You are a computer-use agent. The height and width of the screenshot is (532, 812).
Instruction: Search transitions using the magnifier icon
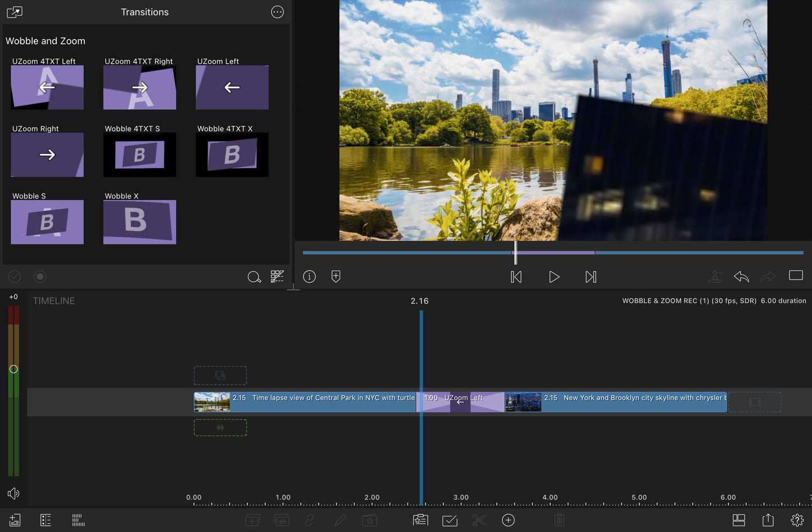pyautogui.click(x=254, y=276)
